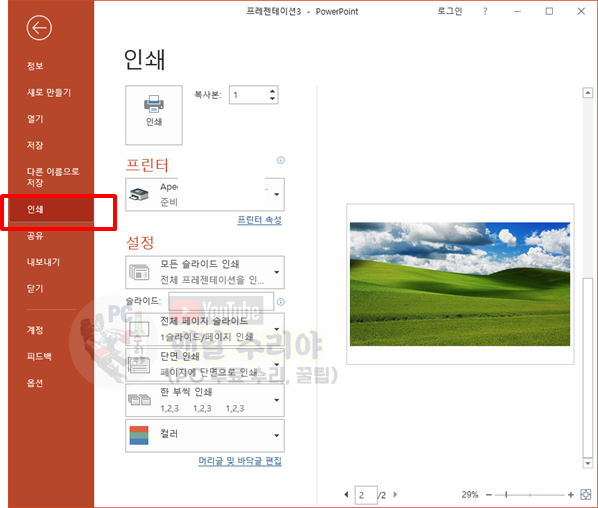
Task: Click the zoom slider handle
Action: pyautogui.click(x=506, y=495)
